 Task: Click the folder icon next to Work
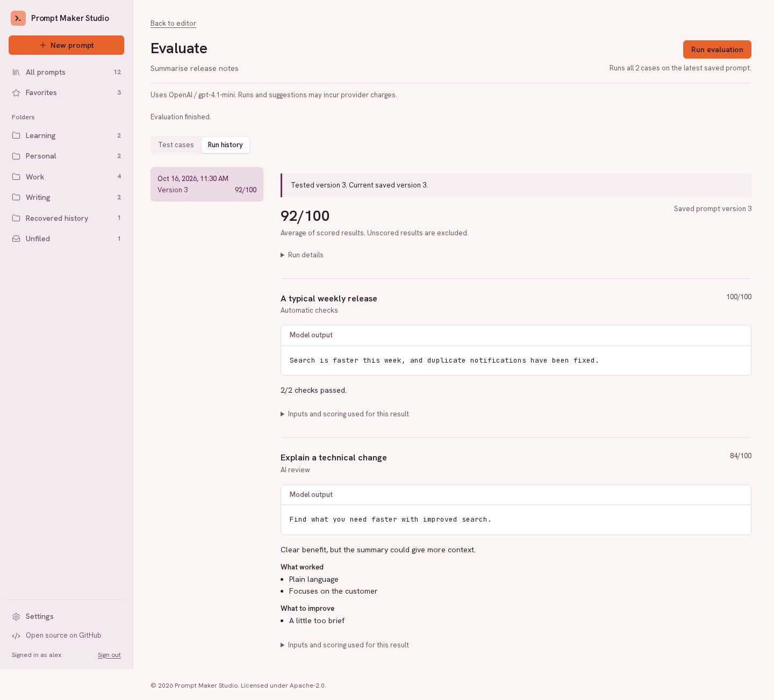coord(16,177)
